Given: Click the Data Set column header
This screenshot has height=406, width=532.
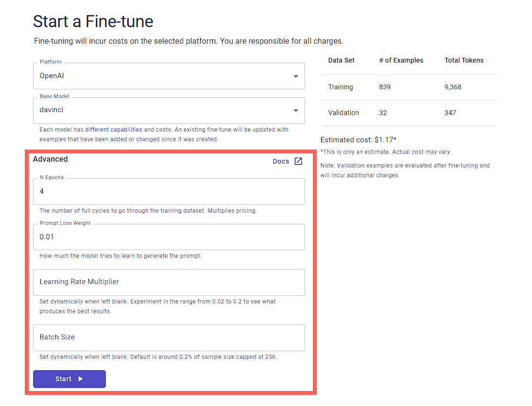Looking at the screenshot, I should click(341, 60).
